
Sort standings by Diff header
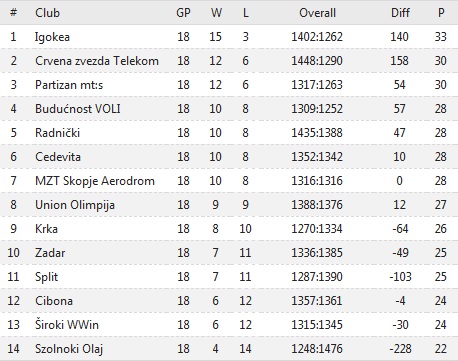(400, 13)
